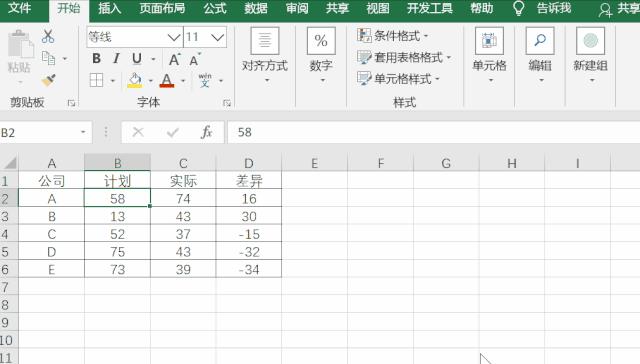Select cell containing 39
This screenshot has height=364, width=640.
point(183,269)
